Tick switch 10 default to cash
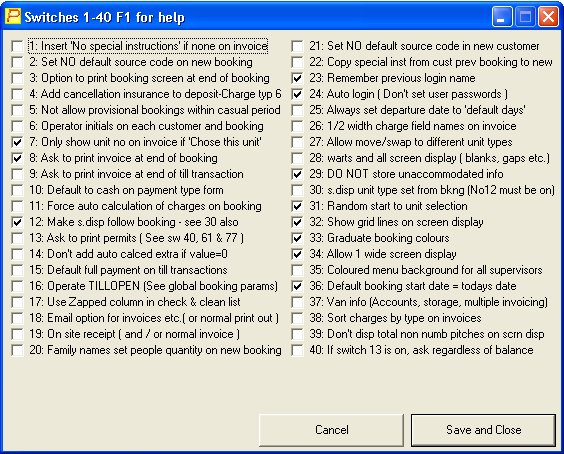This screenshot has width=564, height=454. click(17, 190)
